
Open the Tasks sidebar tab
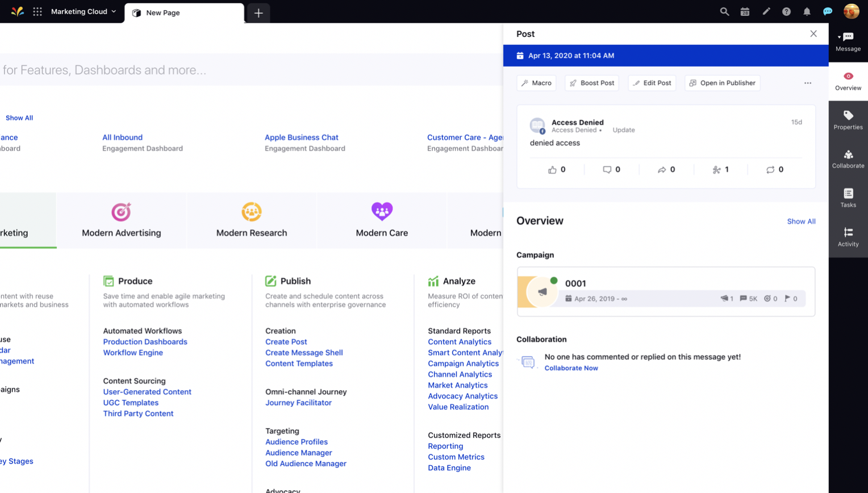848,198
